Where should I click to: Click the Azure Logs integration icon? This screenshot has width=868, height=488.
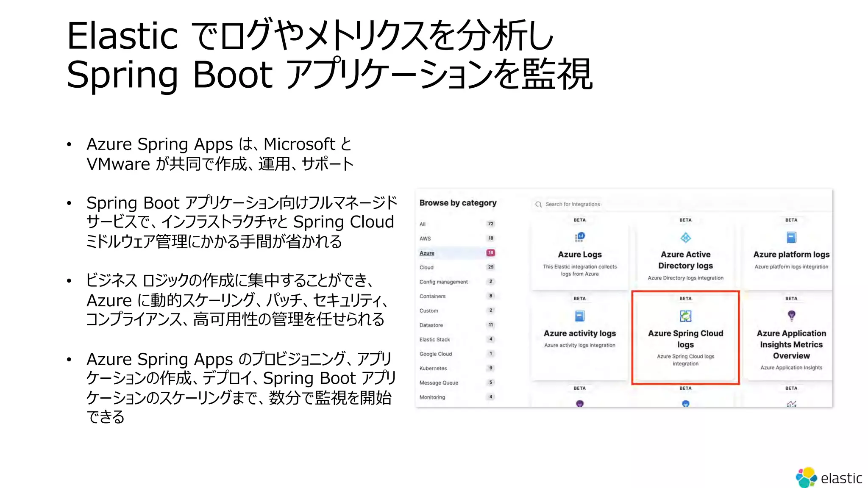point(579,237)
